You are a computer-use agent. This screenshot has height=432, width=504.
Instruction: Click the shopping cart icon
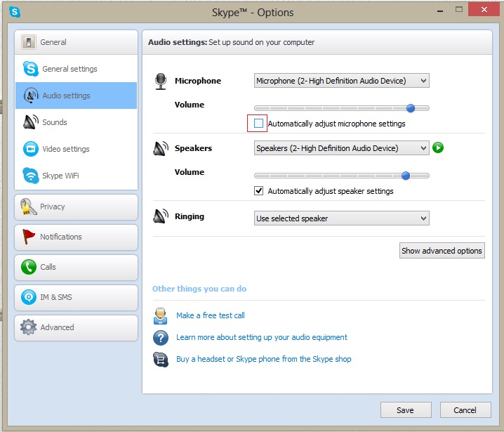[x=161, y=360]
